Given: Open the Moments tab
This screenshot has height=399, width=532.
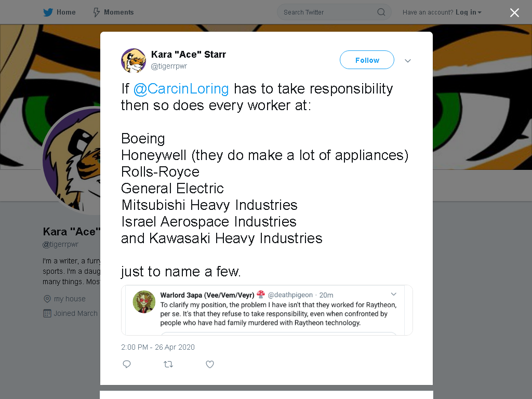Looking at the screenshot, I should 114,12.
